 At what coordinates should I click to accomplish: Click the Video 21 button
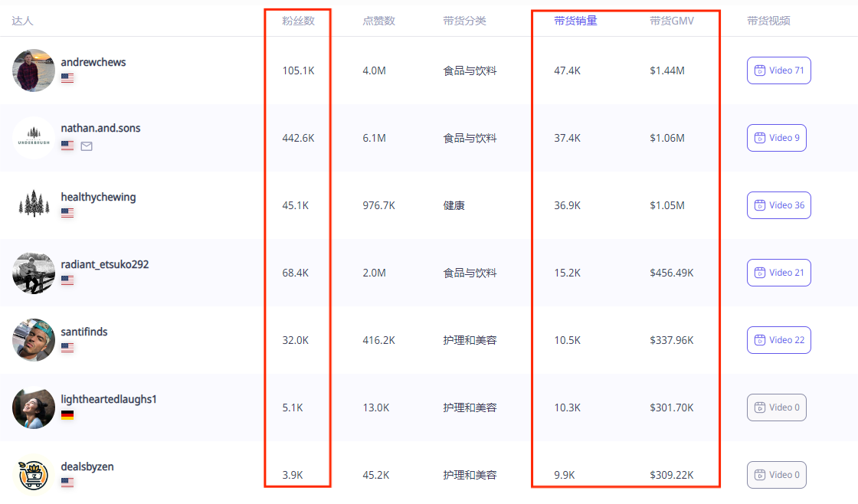point(778,273)
